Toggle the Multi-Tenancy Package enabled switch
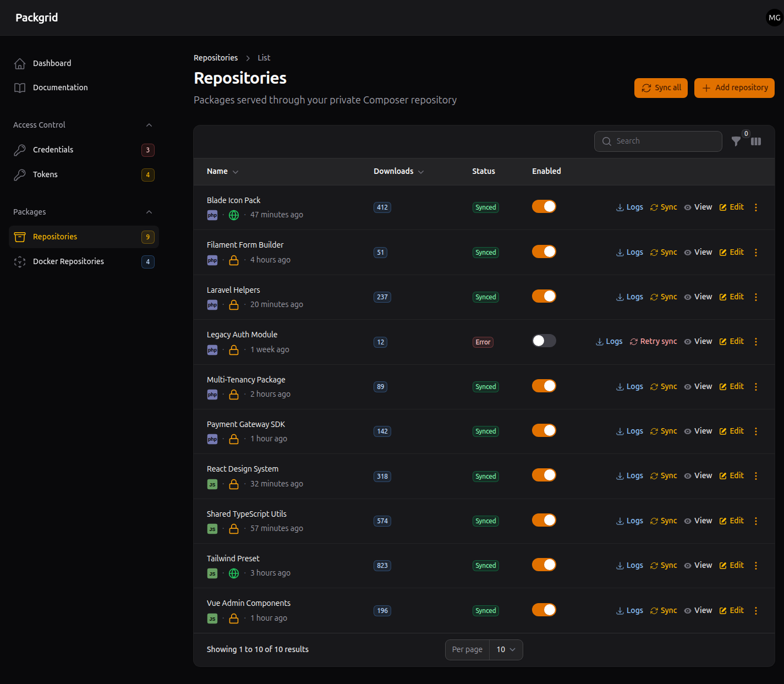 pos(544,386)
